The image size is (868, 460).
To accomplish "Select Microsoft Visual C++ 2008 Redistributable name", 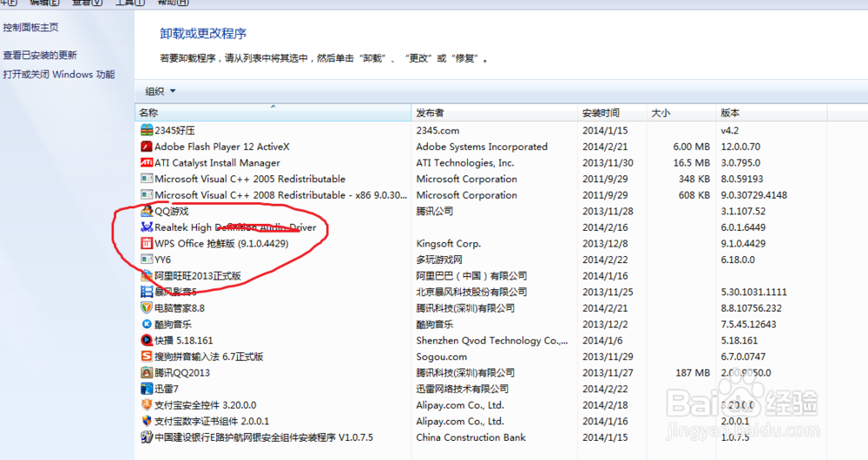I will [x=280, y=194].
